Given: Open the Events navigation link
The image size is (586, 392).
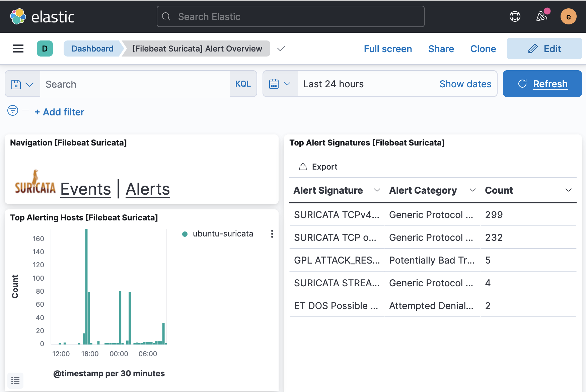Looking at the screenshot, I should tap(86, 189).
